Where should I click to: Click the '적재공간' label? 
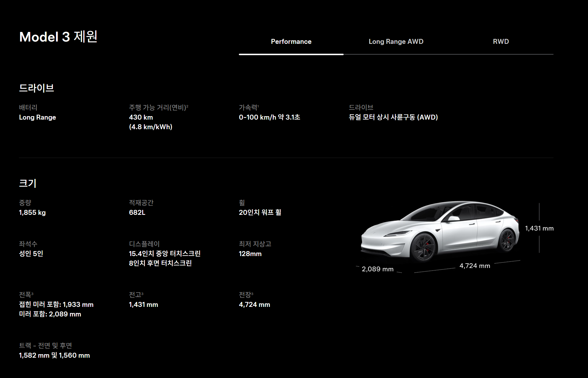141,203
